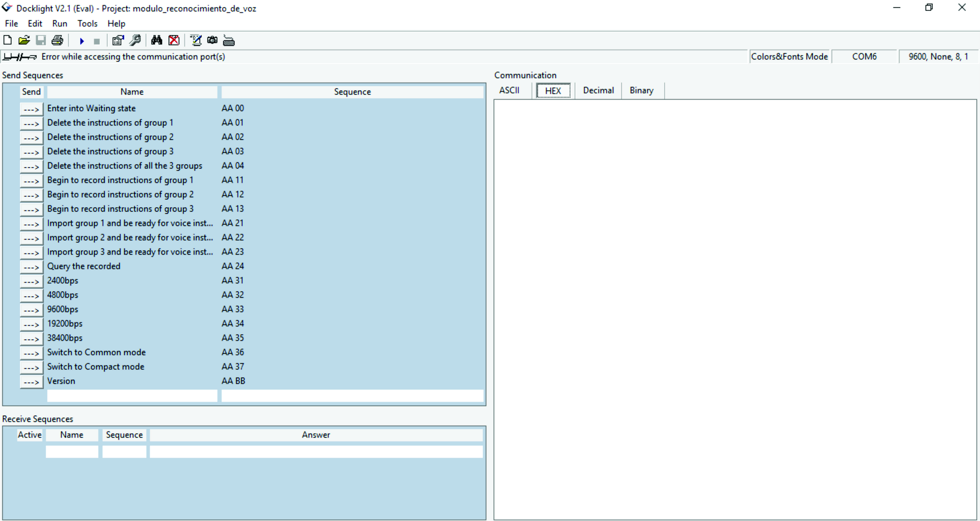
Task: Select the 'AA 00' sequence cell
Action: tap(352, 109)
